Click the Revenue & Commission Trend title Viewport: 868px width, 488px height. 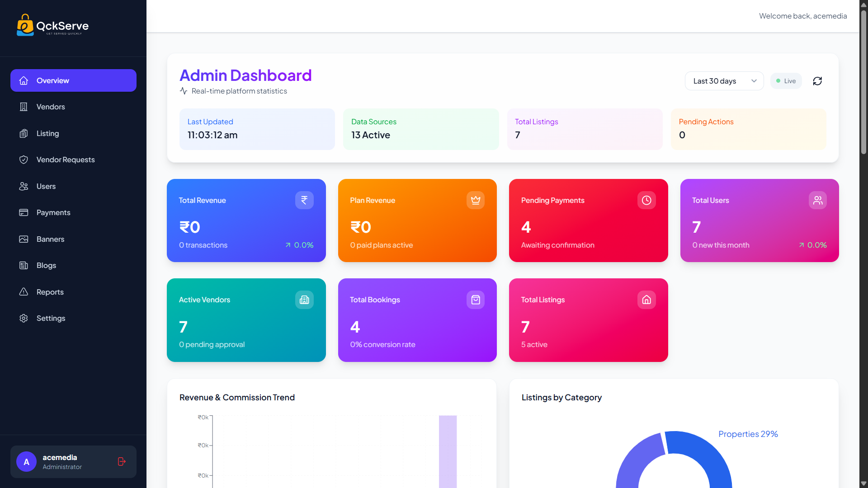237,397
